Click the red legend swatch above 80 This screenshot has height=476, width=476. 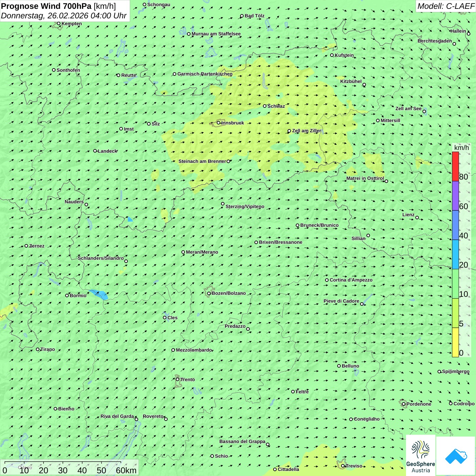coord(455,166)
